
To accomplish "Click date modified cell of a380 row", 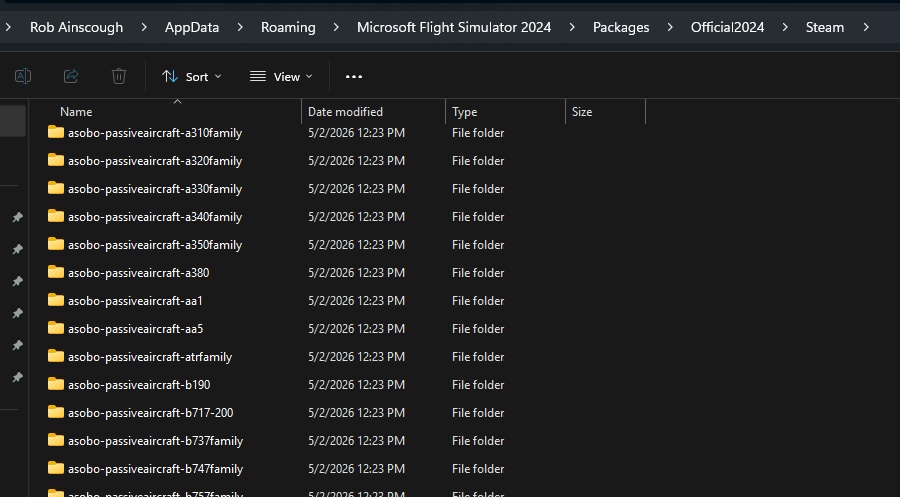I will pos(356,273).
